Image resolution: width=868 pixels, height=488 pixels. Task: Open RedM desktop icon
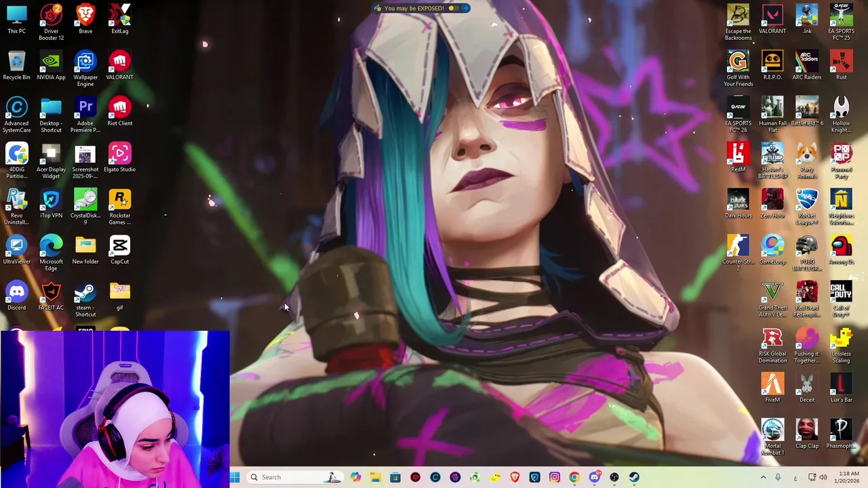(738, 157)
